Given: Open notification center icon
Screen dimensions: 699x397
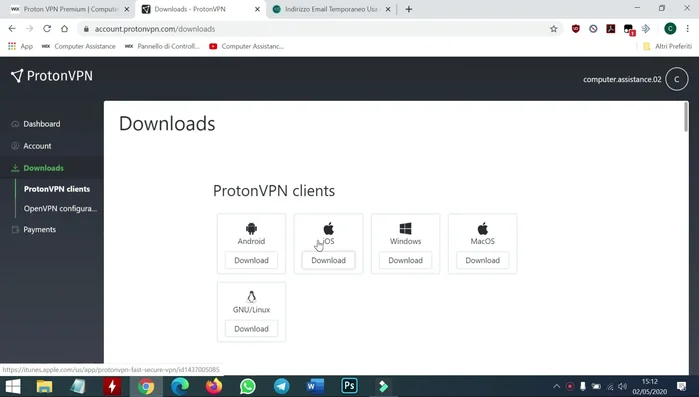Looking at the screenshot, I should tap(682, 386).
